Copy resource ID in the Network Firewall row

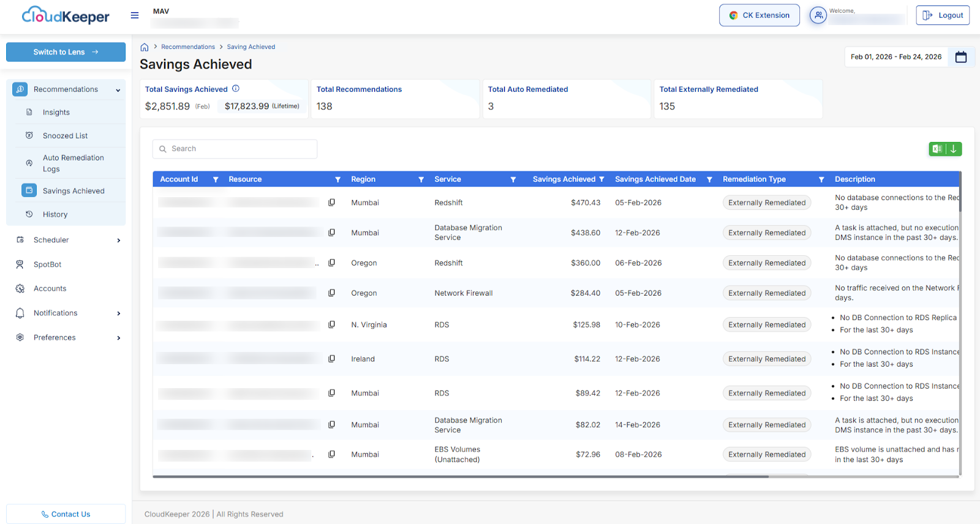[331, 293]
